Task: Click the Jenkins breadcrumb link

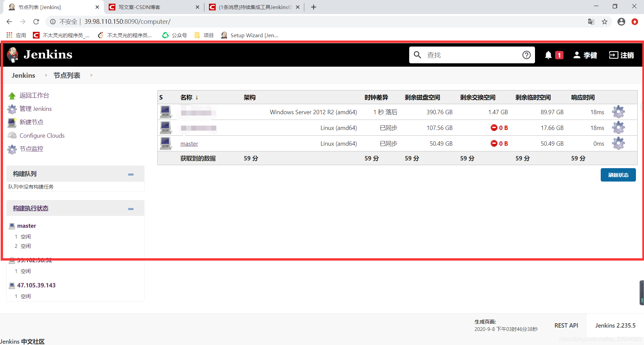Action: coord(23,75)
